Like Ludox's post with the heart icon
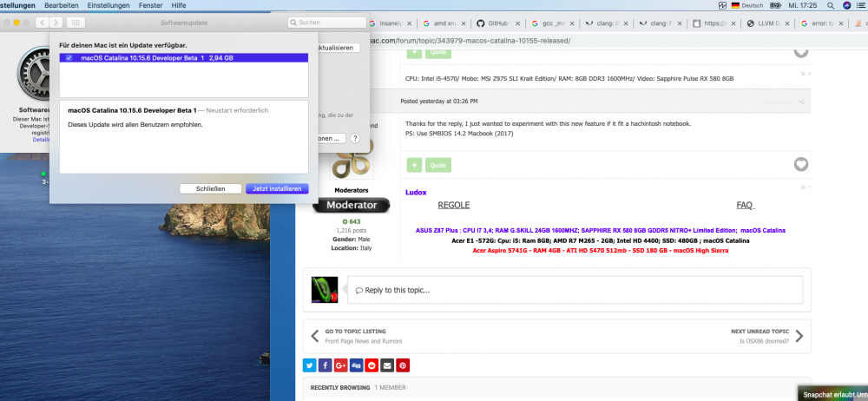 801,164
